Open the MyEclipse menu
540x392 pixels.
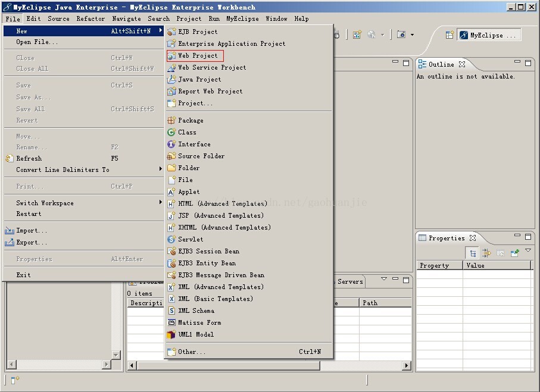[x=242, y=18]
